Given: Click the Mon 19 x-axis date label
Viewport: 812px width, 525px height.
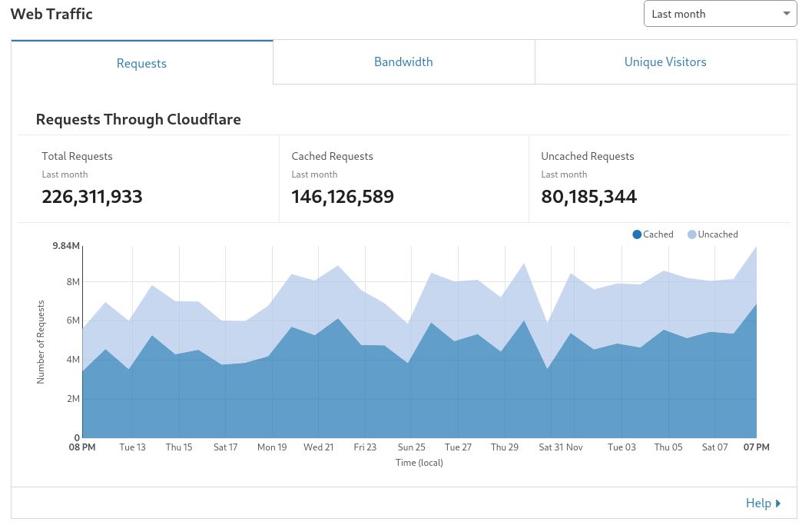Looking at the screenshot, I should pyautogui.click(x=272, y=447).
